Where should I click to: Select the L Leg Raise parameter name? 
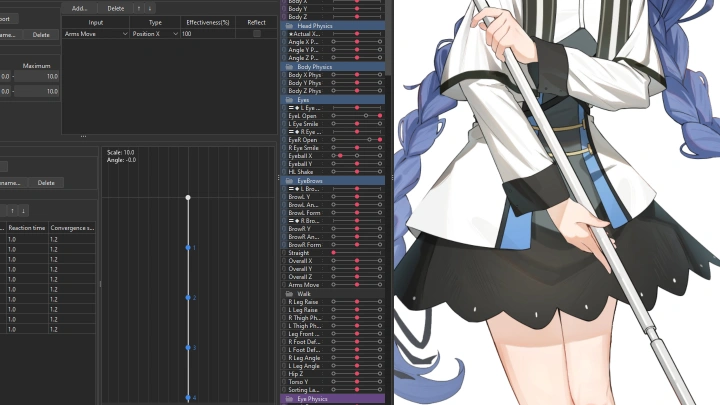[x=303, y=310]
